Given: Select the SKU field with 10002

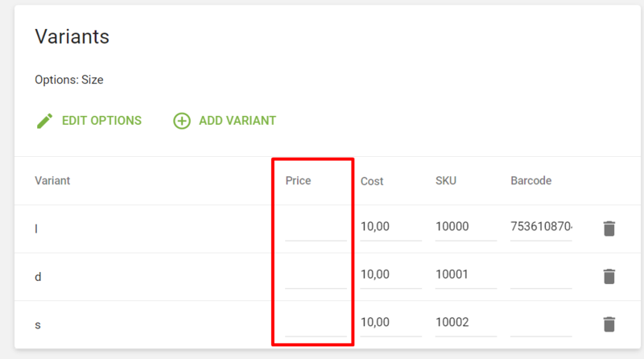Looking at the screenshot, I should [465, 324].
